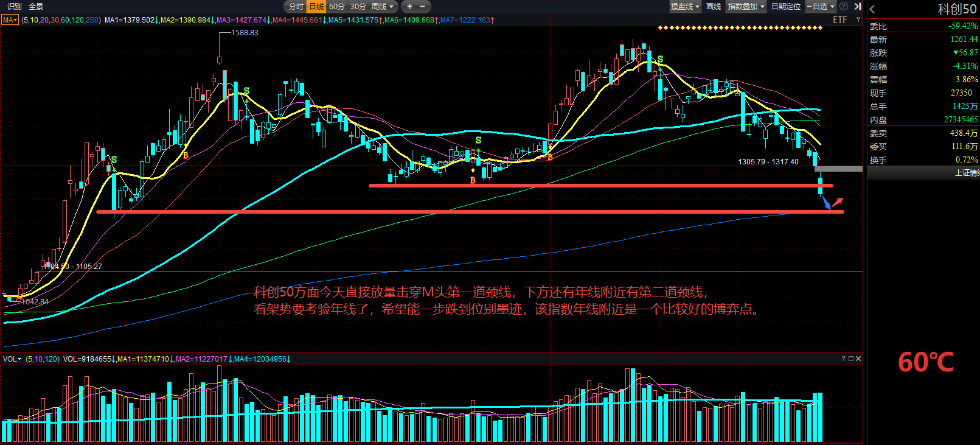Image resolution: width=980 pixels, height=445 pixels.
Task: Maximize the VOL indicator panel
Action: pos(851,359)
